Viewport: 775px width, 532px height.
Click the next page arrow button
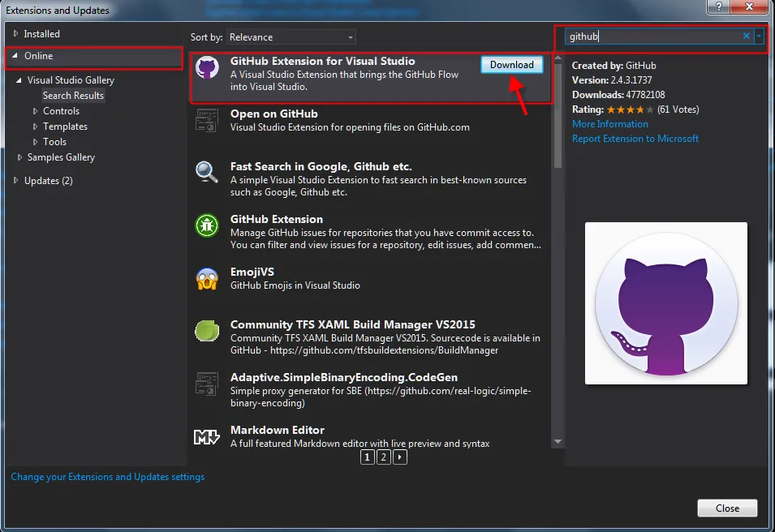click(x=400, y=457)
